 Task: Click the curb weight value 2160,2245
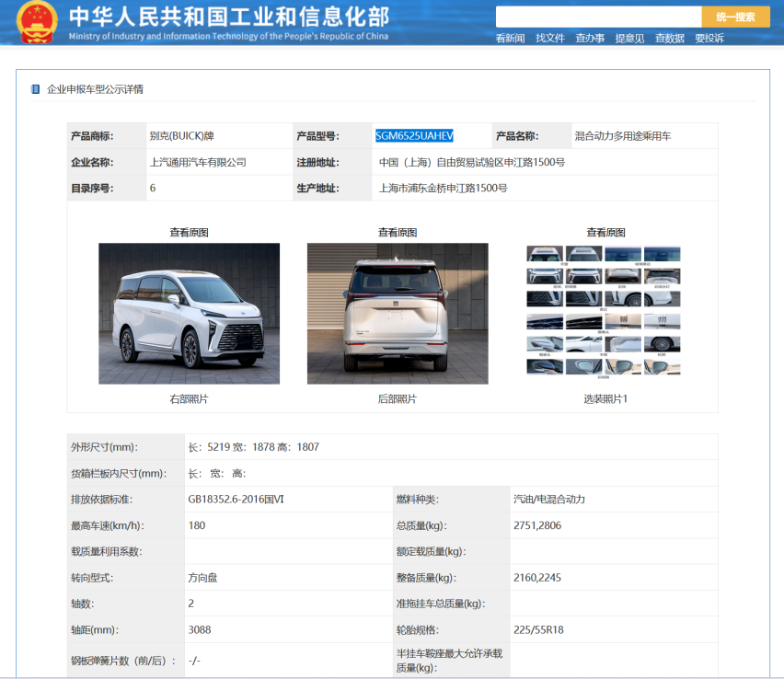[x=537, y=578]
